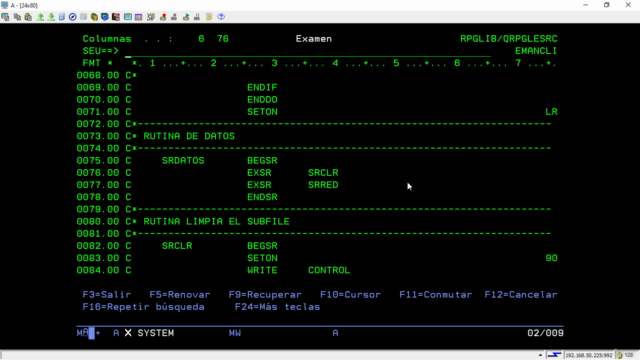Click sequence number 0069.00
Image resolution: width=640 pixels, height=360 pixels.
pyautogui.click(x=98, y=87)
